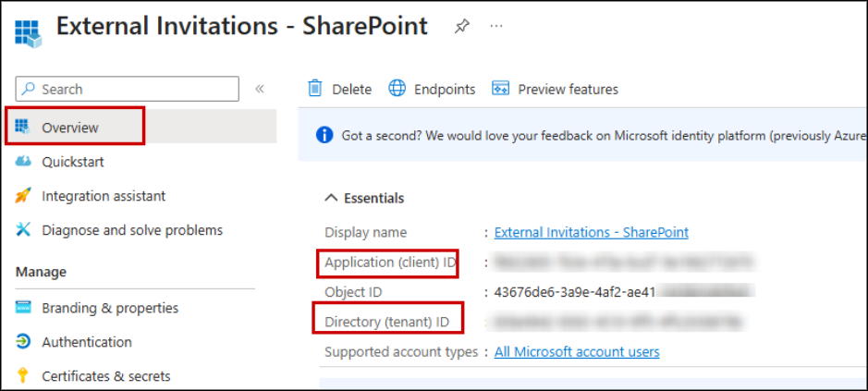Open the External Invitations - SharePoint link
This screenshot has height=391, width=868.
pos(591,233)
